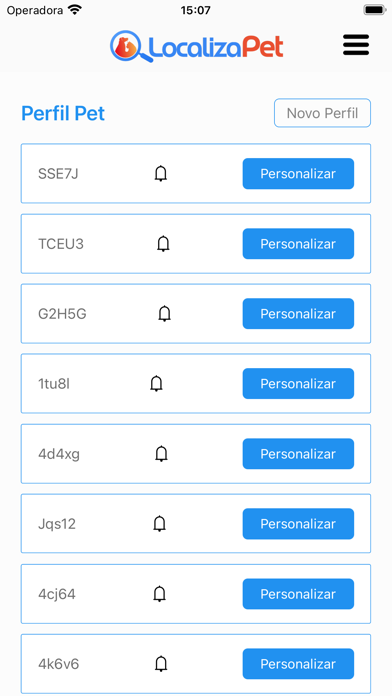Click Personalizar for Jqs12
Image resolution: width=392 pixels, height=696 pixels.
pos(298,524)
